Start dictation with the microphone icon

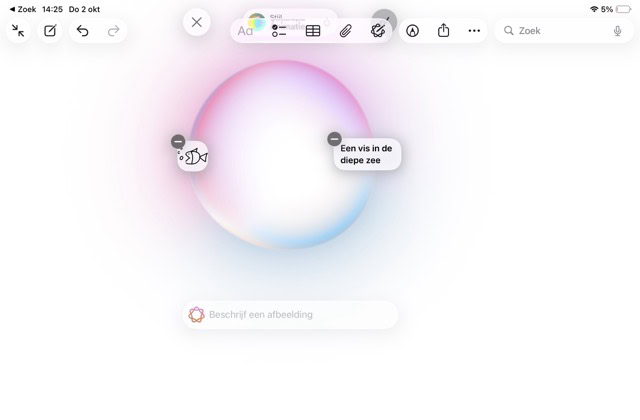[618, 31]
